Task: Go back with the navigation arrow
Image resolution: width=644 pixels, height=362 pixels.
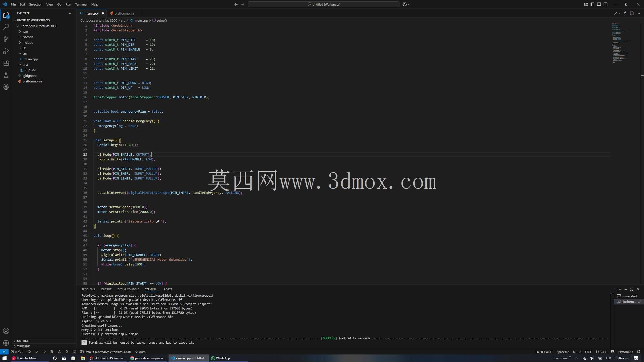Action: (236, 4)
